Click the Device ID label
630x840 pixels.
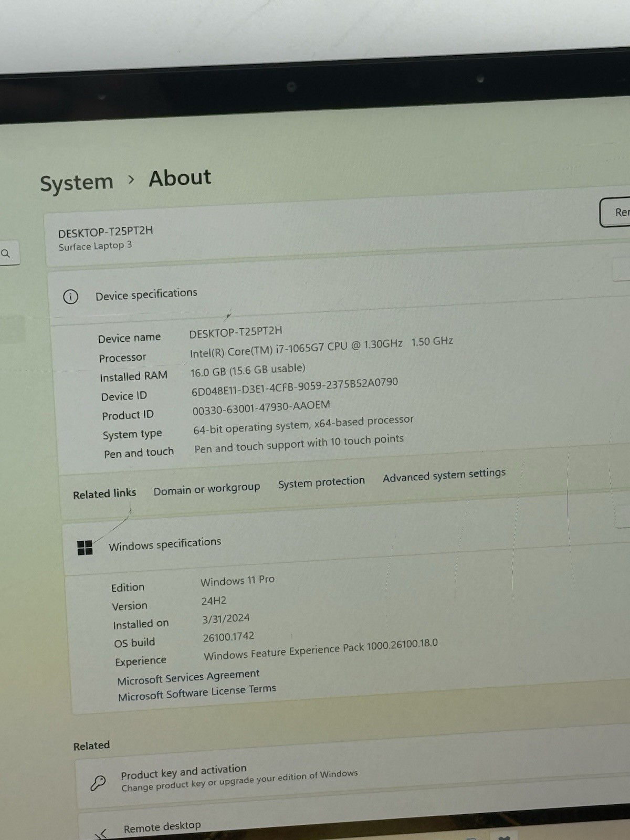(124, 396)
